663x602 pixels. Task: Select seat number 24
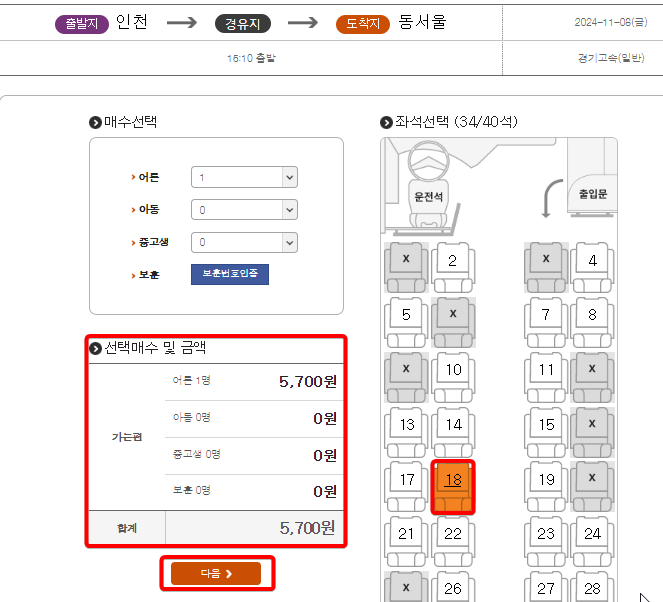[592, 542]
